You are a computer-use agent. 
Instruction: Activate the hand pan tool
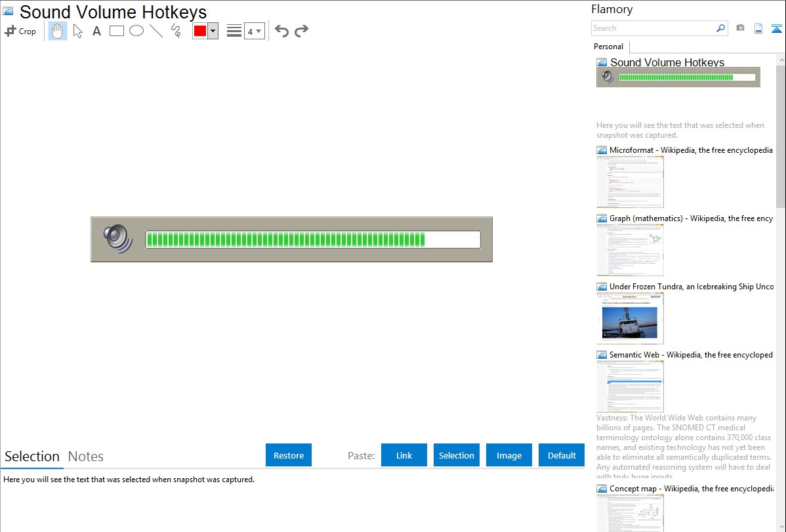57,31
